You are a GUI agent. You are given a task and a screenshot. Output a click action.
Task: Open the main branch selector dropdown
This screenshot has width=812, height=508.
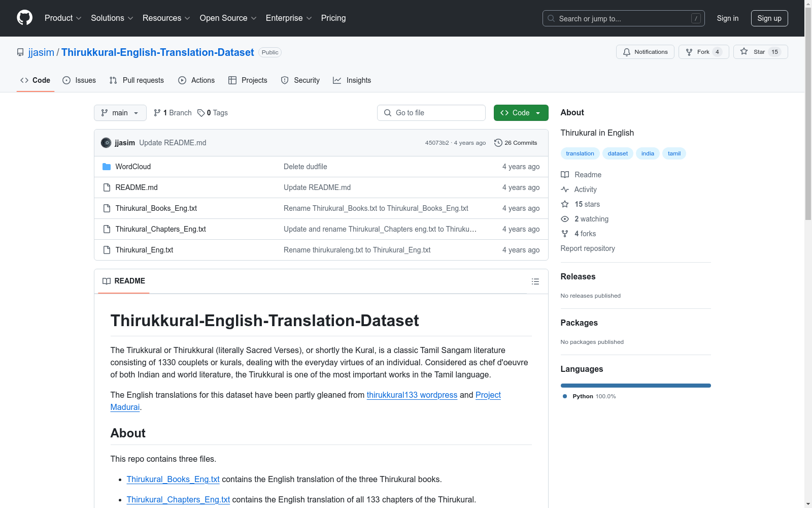click(x=120, y=113)
